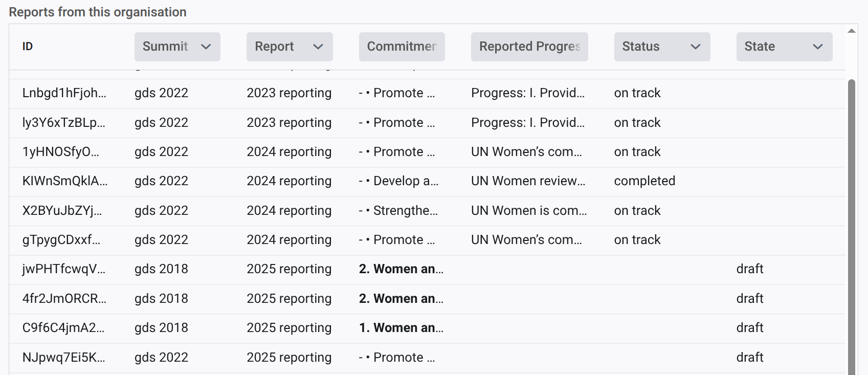The height and width of the screenshot is (375, 868).
Task: Click the ID column header
Action: pyautogui.click(x=28, y=47)
